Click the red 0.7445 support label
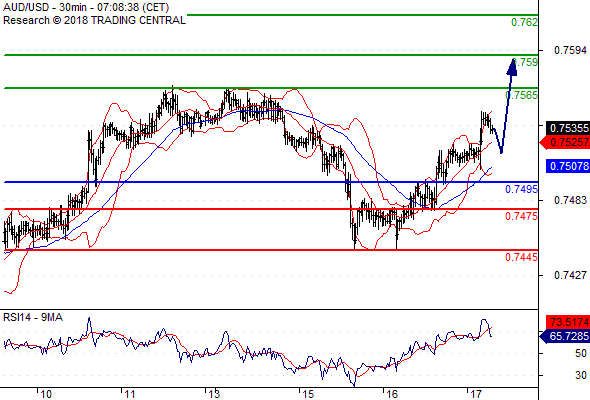Image resolution: width=590 pixels, height=400 pixels. click(522, 257)
